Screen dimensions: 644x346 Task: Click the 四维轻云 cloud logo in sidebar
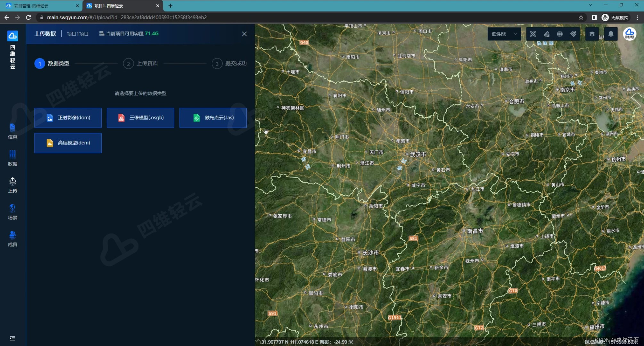[12, 36]
